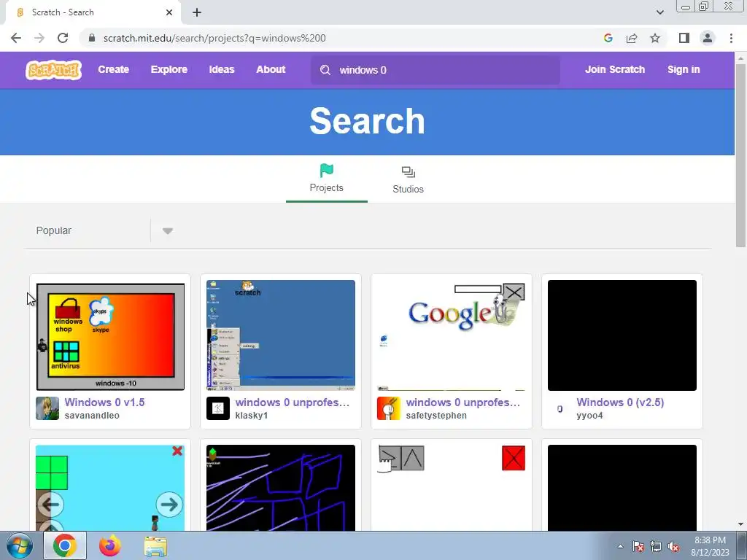Open safetystephen user link
This screenshot has height=560, width=747.
[436, 415]
